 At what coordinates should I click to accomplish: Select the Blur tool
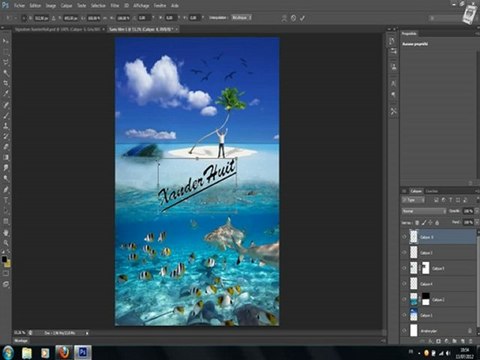coord(6,167)
